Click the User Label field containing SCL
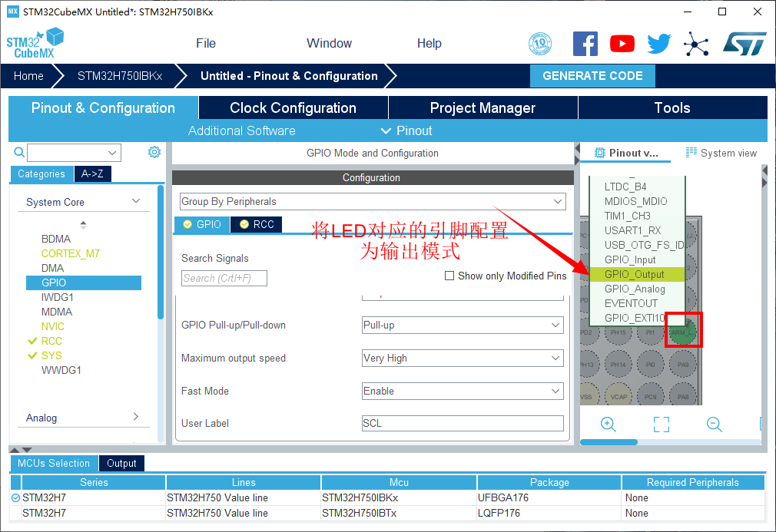 pyautogui.click(x=463, y=424)
